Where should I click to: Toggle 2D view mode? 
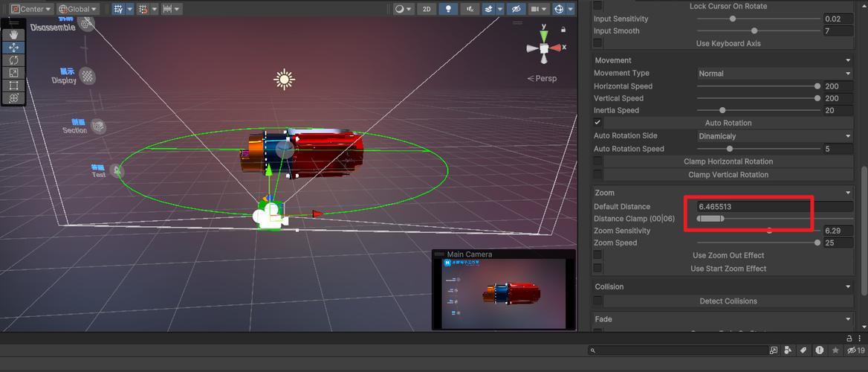click(426, 9)
